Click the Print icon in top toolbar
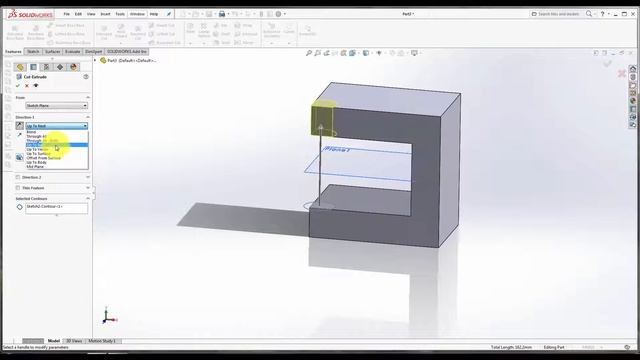 [222, 14]
